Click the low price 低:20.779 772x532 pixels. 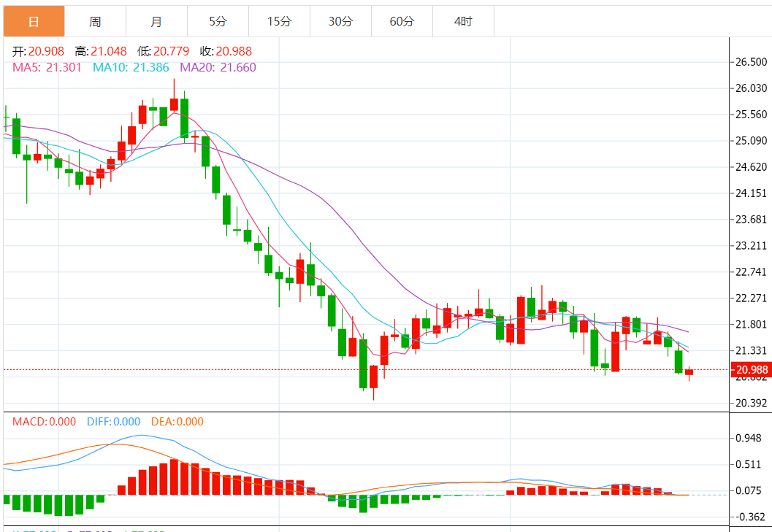[164, 51]
